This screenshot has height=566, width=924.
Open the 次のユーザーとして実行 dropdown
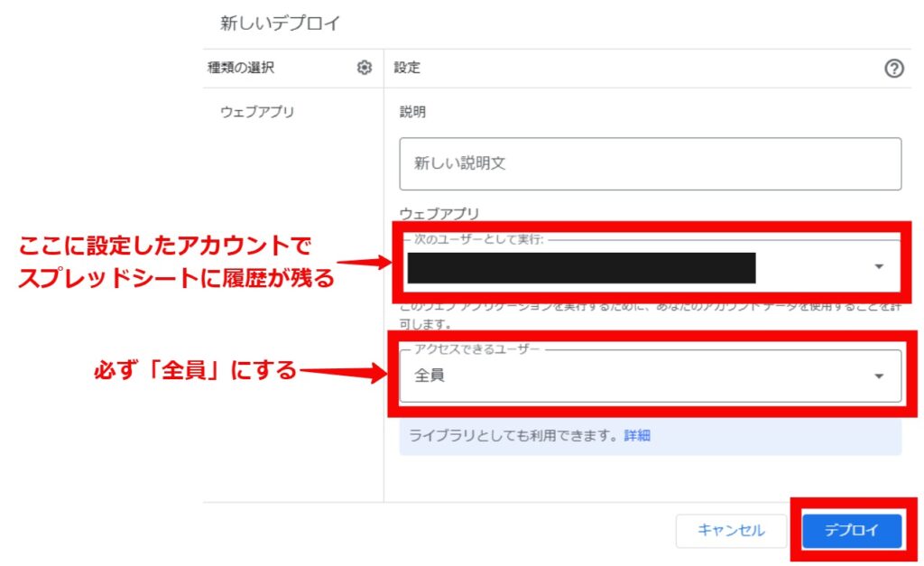[652, 266]
